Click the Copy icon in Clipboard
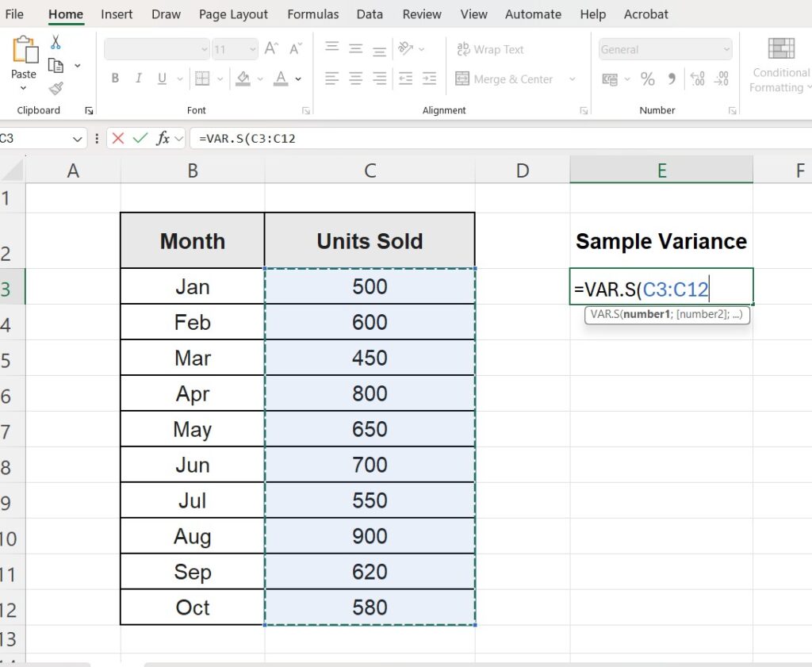 coord(56,66)
